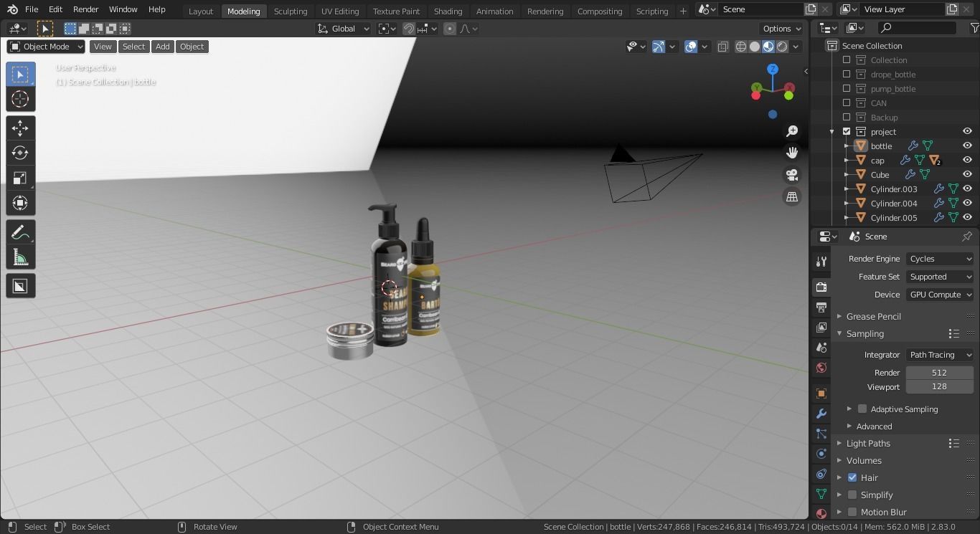Expand the Grease Pencil panel
This screenshot has height=534, width=980.
873,316
